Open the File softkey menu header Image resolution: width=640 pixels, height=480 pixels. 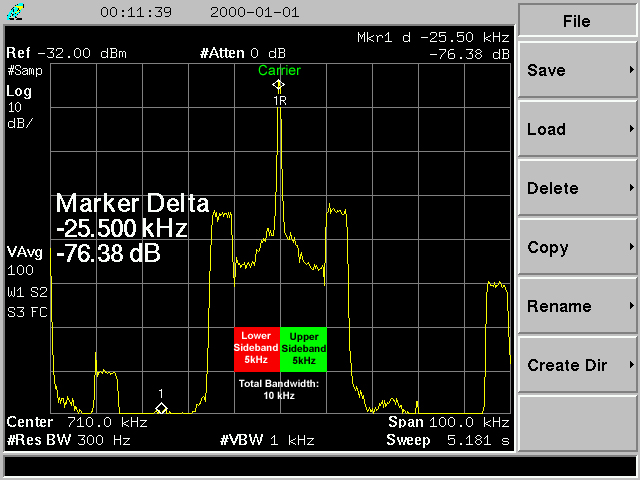[x=577, y=20]
